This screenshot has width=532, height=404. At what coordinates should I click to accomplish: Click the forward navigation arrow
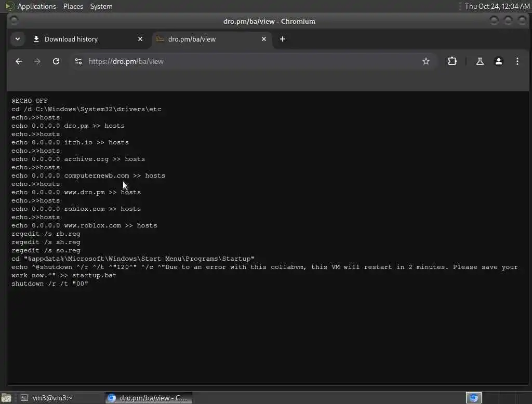(x=37, y=61)
